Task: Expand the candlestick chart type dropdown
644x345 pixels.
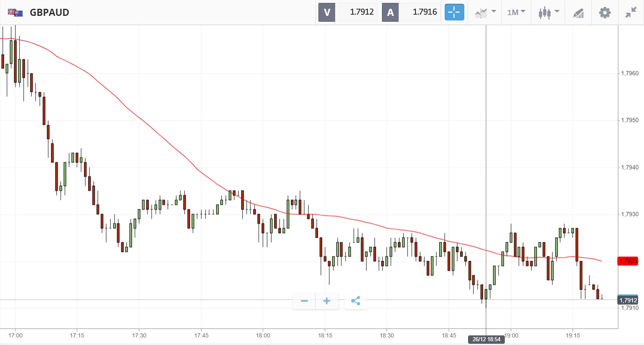Action: (x=548, y=12)
